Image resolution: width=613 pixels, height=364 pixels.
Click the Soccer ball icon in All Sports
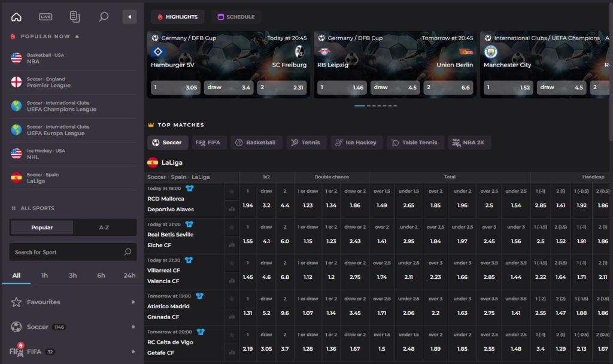(16, 326)
